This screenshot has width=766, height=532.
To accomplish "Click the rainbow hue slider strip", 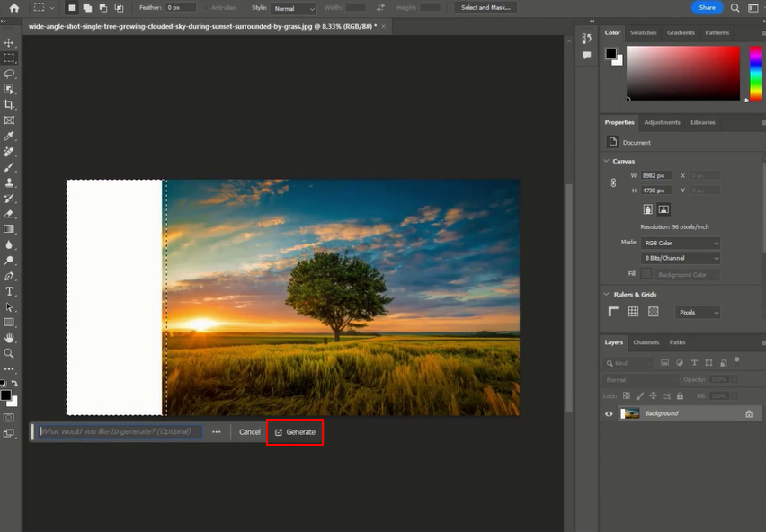I will (x=755, y=74).
